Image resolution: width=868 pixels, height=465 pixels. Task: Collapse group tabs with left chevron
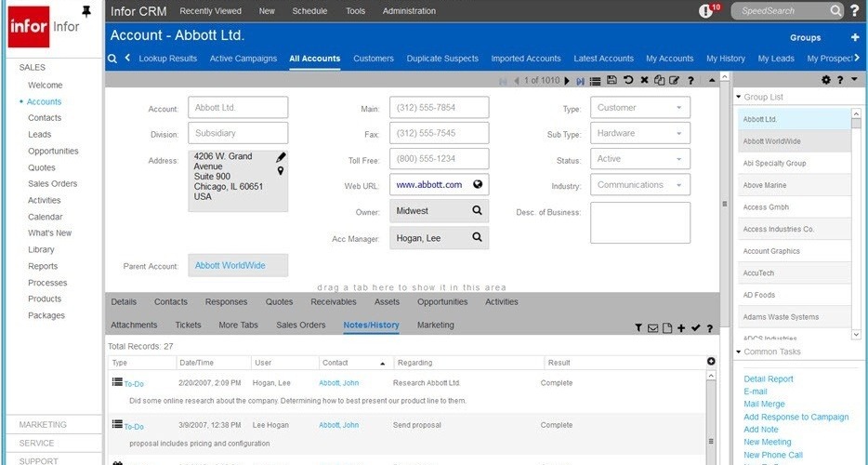128,58
